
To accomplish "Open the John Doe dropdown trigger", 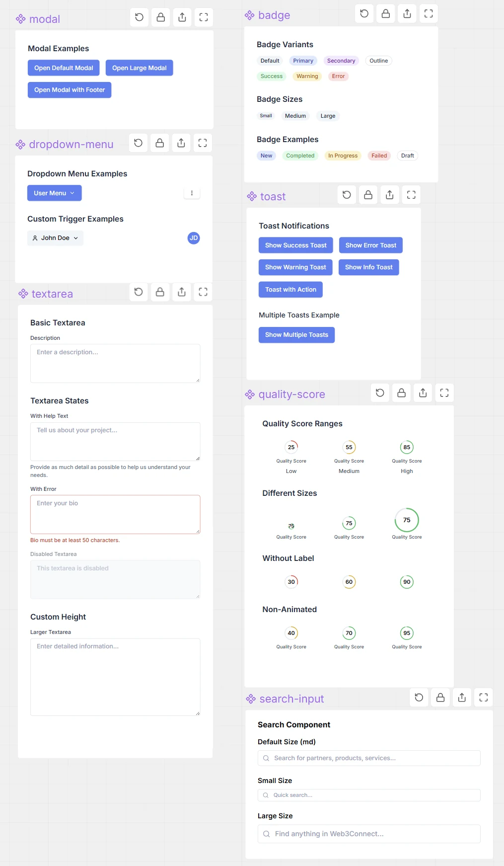I will pos(55,238).
